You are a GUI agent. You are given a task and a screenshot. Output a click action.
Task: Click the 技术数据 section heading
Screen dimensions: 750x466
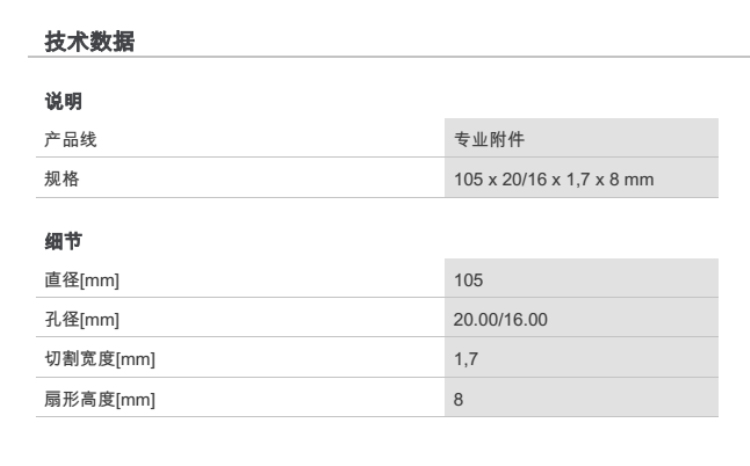pos(90,42)
